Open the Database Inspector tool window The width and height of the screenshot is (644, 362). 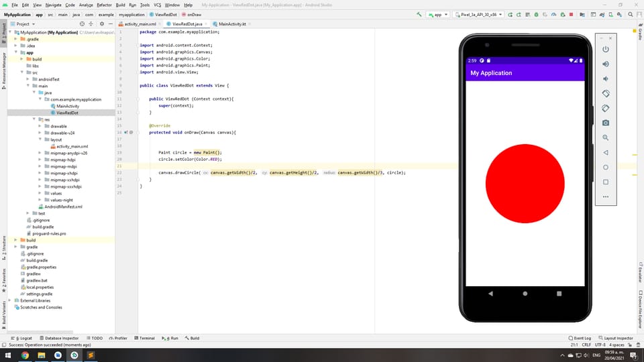pos(59,338)
